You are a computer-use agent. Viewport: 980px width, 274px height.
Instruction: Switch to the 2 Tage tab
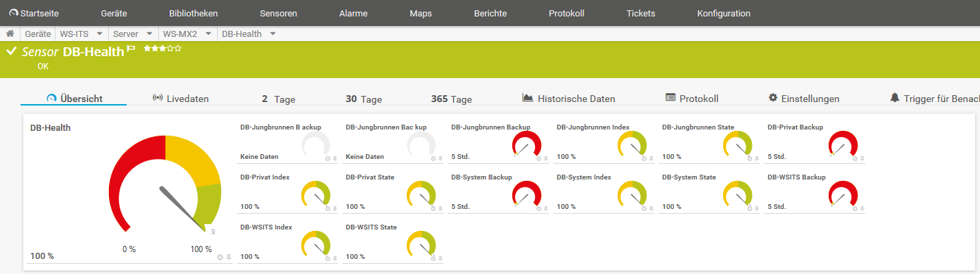[x=279, y=99]
